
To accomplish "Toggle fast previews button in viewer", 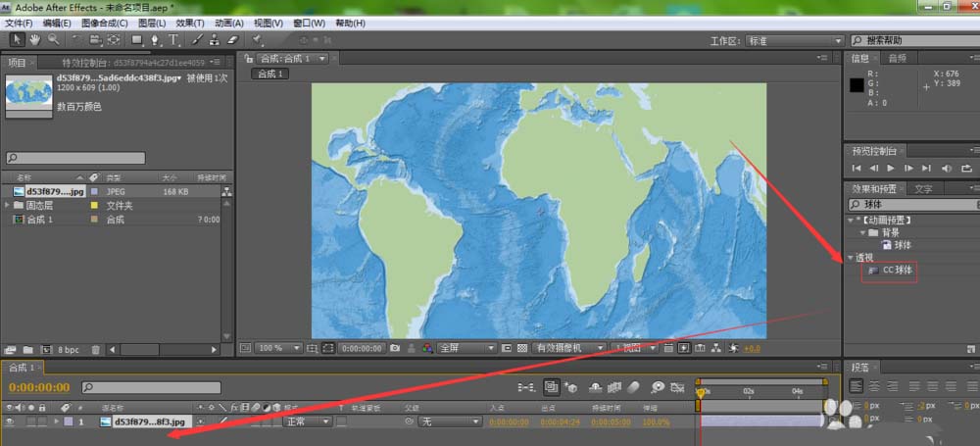I will point(684,348).
